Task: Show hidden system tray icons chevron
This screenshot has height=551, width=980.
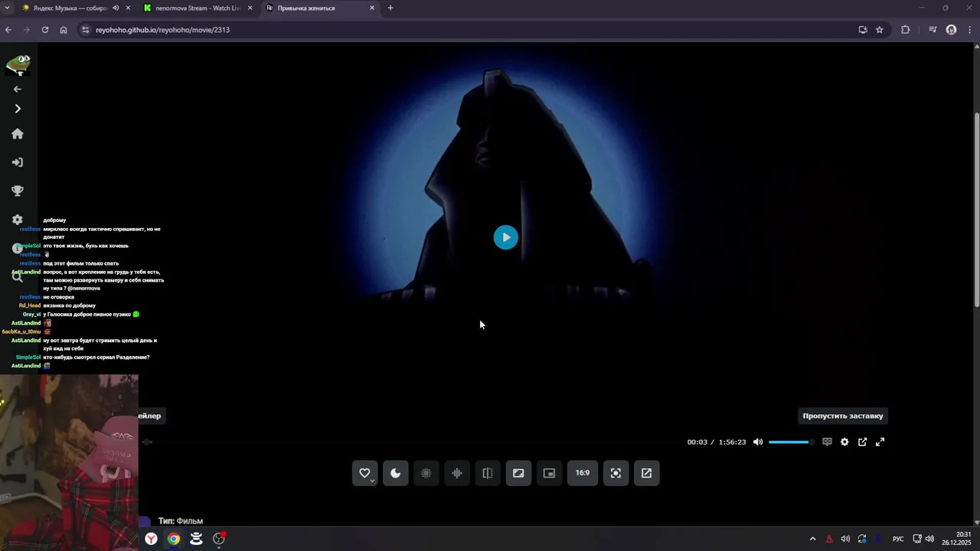Action: click(812, 539)
